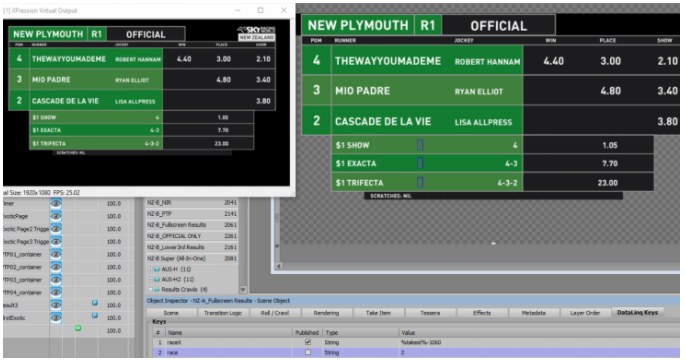Toggle eye icon for PTP03_container

click(56, 280)
